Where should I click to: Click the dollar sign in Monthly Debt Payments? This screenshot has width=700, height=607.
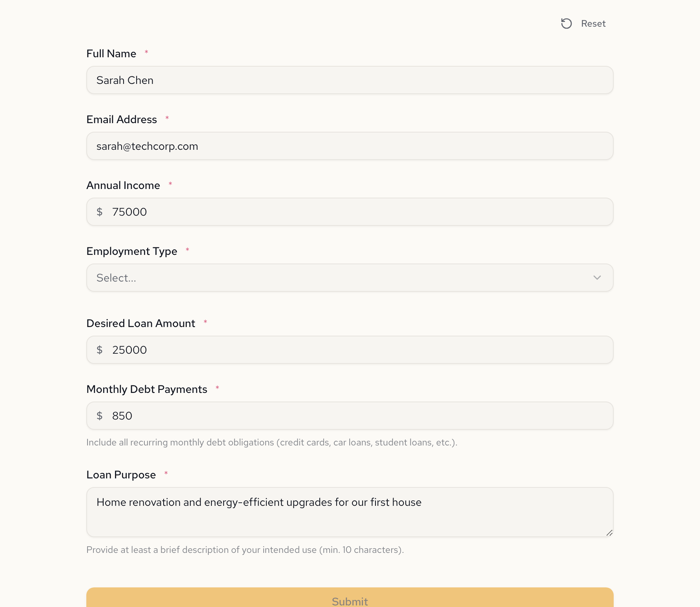[100, 416]
